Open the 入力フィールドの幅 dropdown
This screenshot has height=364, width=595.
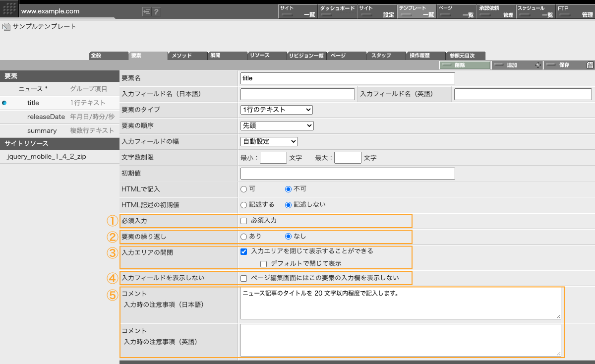pyautogui.click(x=269, y=141)
